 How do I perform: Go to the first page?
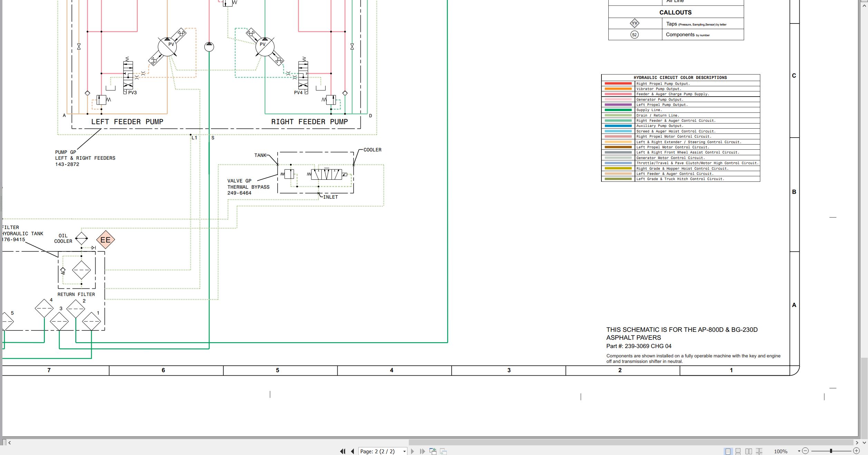pos(343,451)
